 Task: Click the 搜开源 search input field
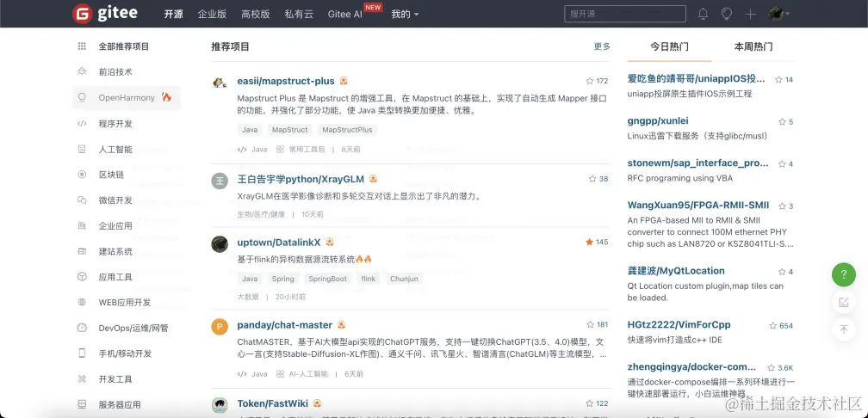(625, 14)
